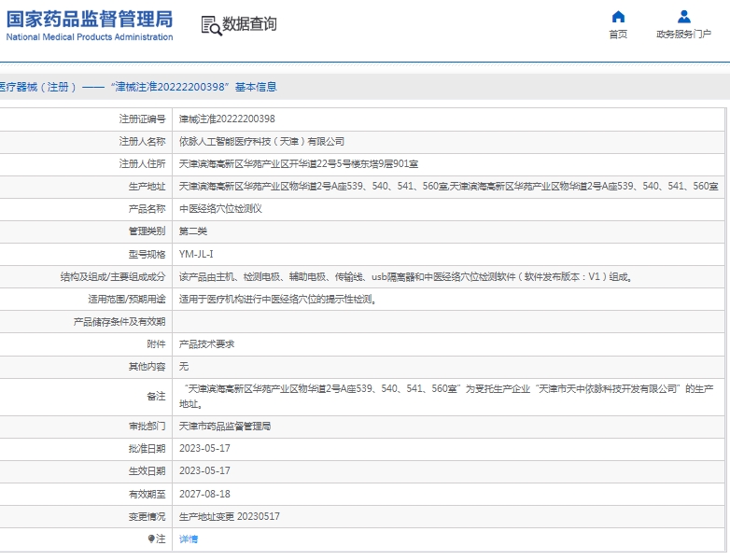Select the 无 value in 其他内容 row

click(x=184, y=367)
